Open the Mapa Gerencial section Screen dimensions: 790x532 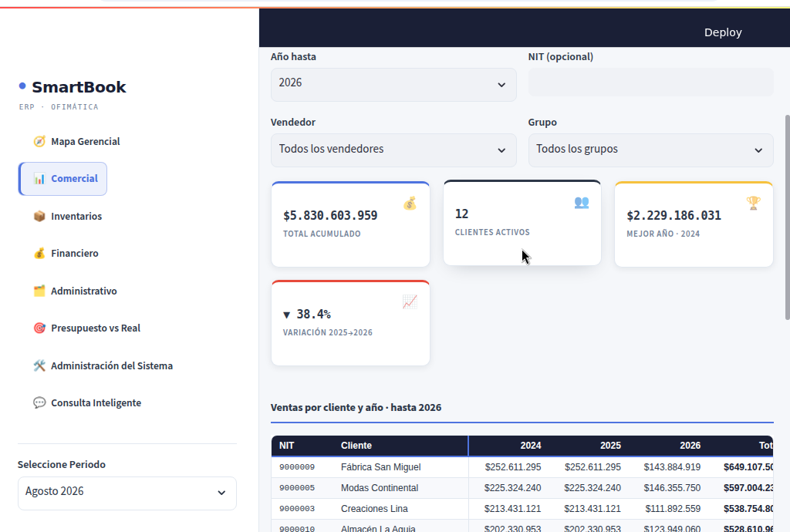(x=76, y=141)
